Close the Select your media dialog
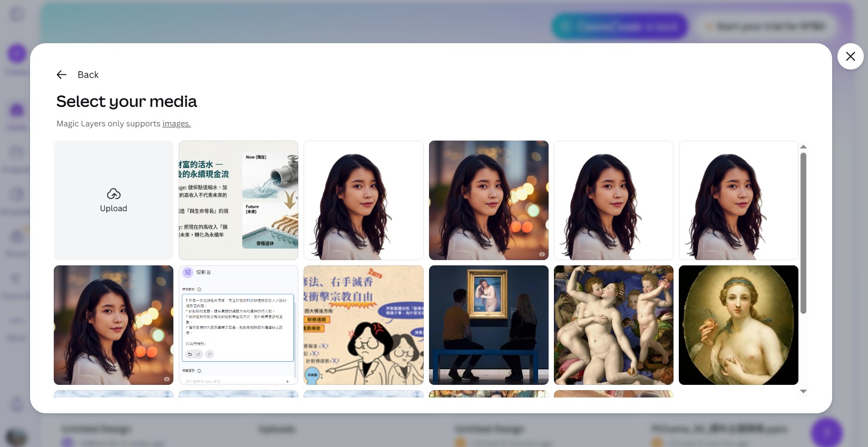The image size is (868, 447). (850, 56)
